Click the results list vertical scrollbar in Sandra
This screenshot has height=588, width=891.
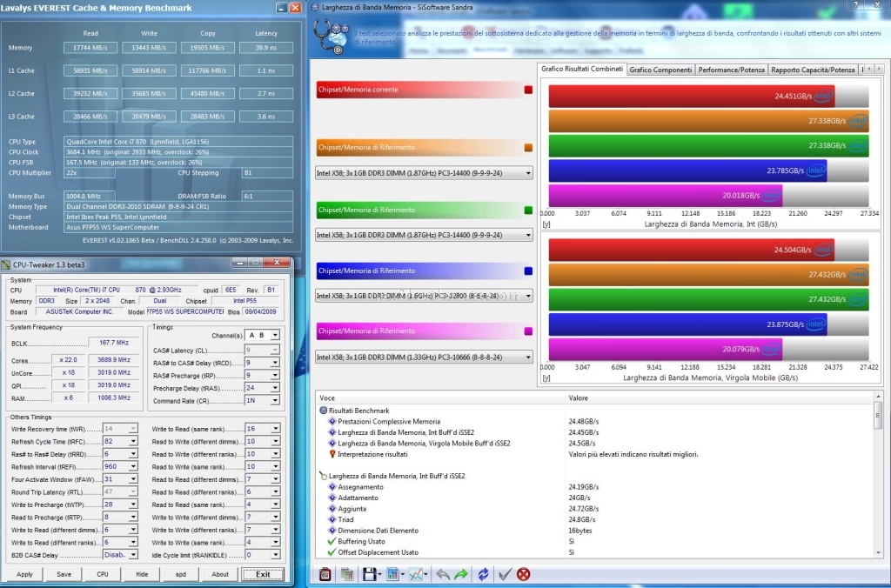tap(878, 475)
